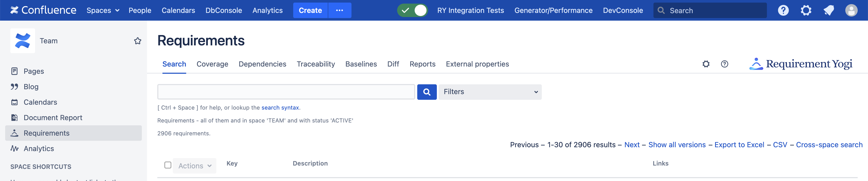Screen dimensions: 868x181
Task: View notifications icon in header
Action: pyautogui.click(x=829, y=11)
